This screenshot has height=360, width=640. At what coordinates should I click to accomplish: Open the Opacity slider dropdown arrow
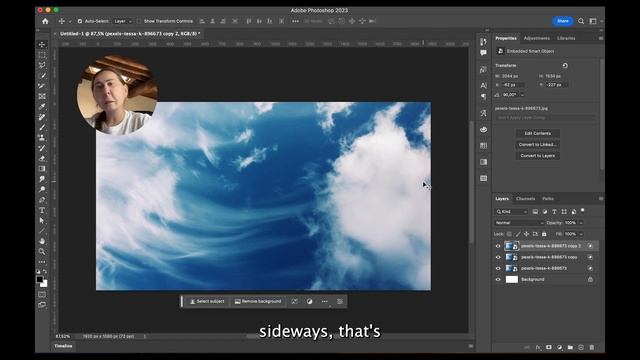(581, 223)
